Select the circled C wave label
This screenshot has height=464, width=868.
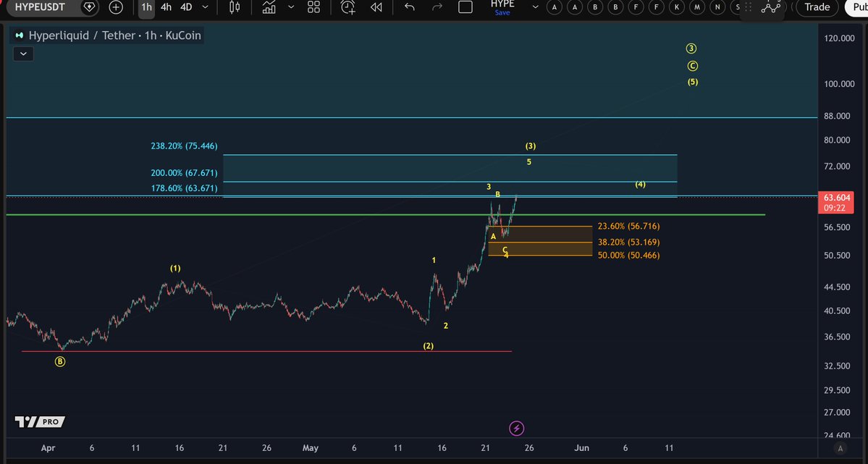click(693, 66)
